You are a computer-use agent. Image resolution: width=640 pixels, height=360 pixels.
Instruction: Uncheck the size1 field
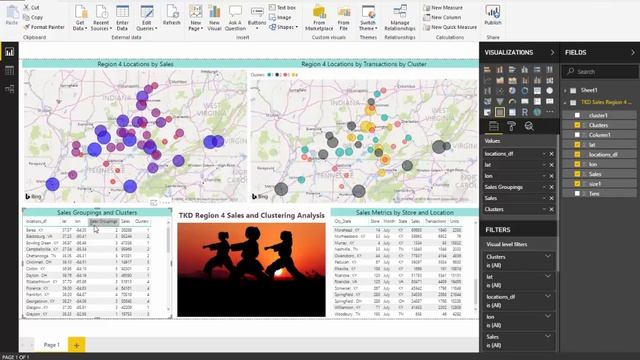coord(577,184)
